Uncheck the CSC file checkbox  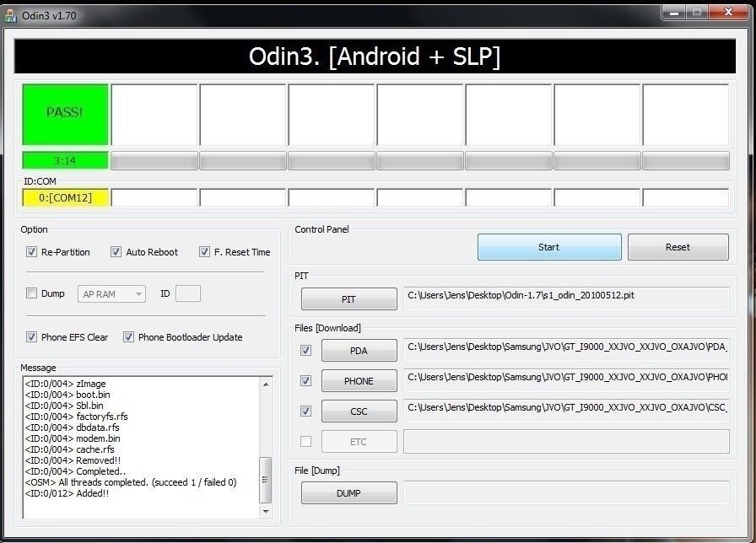click(x=305, y=411)
